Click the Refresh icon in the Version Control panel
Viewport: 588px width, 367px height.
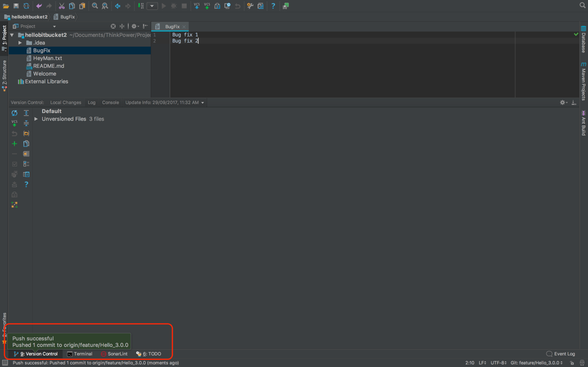pos(14,113)
